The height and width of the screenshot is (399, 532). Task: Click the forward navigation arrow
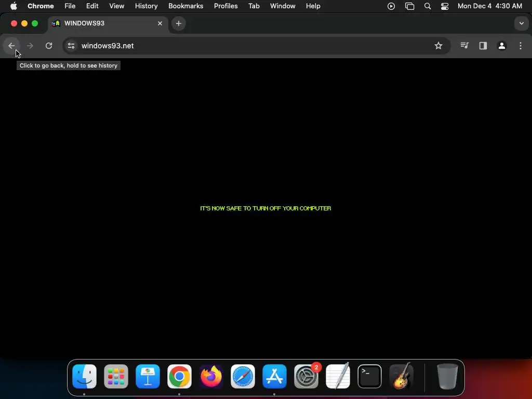click(x=30, y=46)
